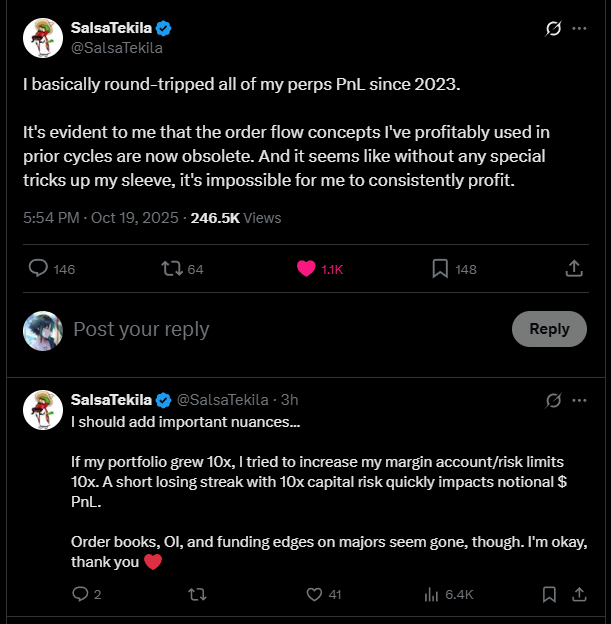Viewport: 611px width, 624px height.
Task: Open replies via main tweet comment icon
Action: pyautogui.click(x=39, y=269)
